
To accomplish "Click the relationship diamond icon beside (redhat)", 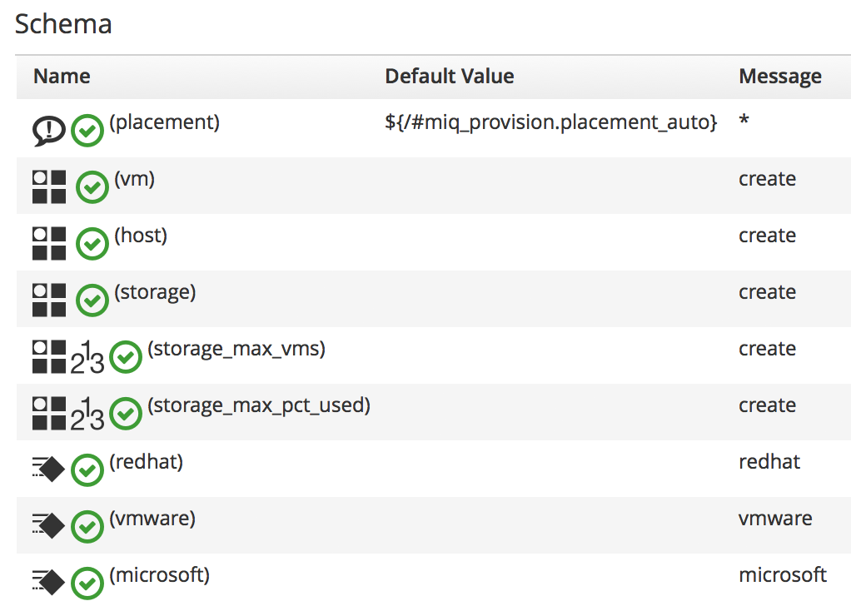I will (x=48, y=469).
